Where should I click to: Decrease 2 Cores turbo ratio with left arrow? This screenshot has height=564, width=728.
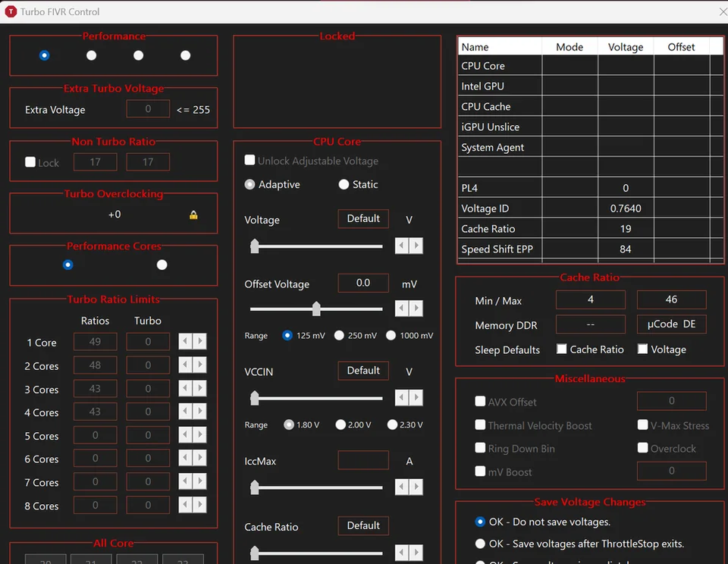[x=186, y=365]
